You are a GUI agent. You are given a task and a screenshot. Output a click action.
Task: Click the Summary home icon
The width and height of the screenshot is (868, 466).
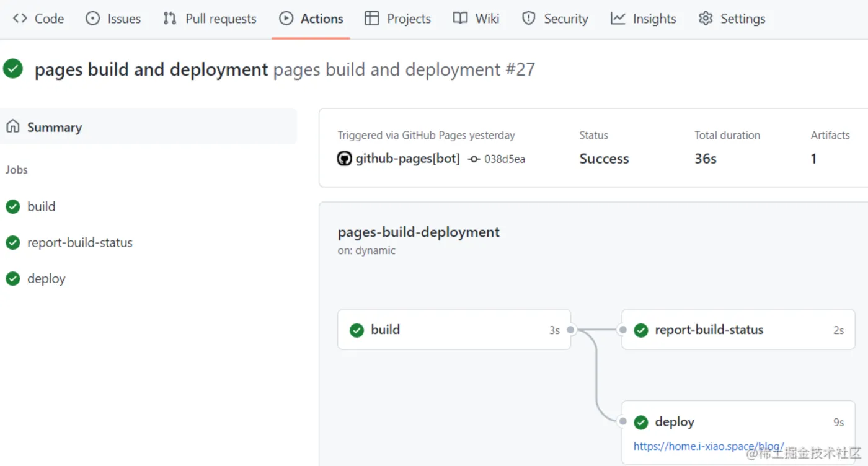click(12, 126)
